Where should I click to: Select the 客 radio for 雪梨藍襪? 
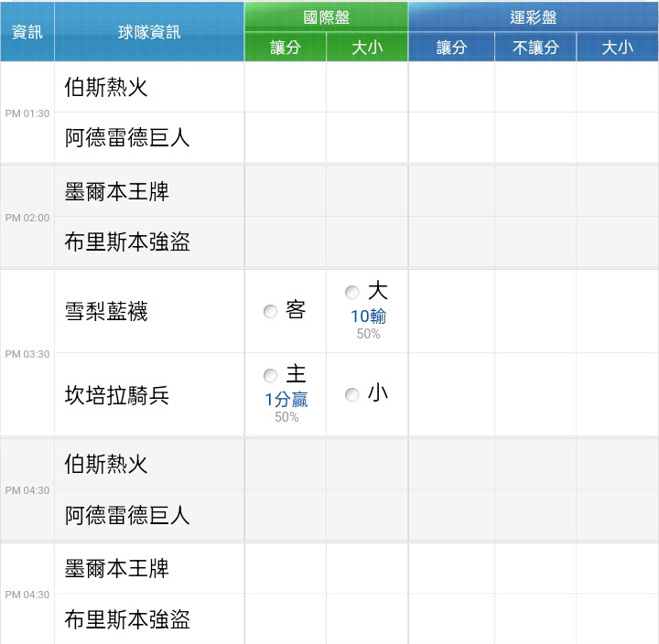270,311
